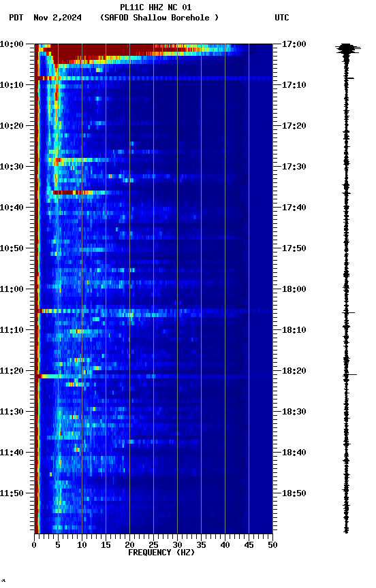Click the date 'Nov 2,2024'

pyautogui.click(x=57, y=18)
